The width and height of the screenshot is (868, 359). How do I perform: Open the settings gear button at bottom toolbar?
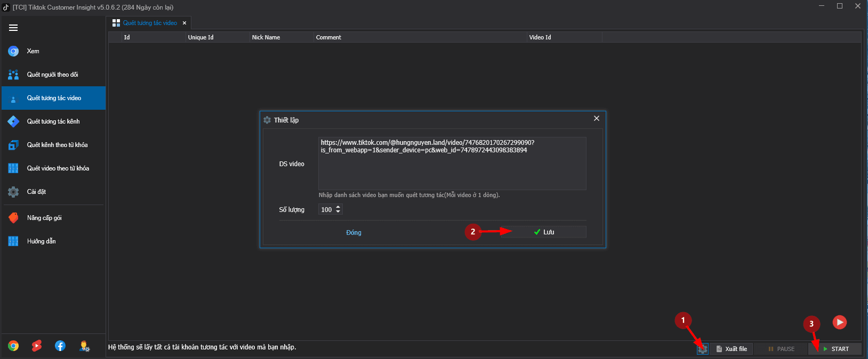click(x=703, y=349)
